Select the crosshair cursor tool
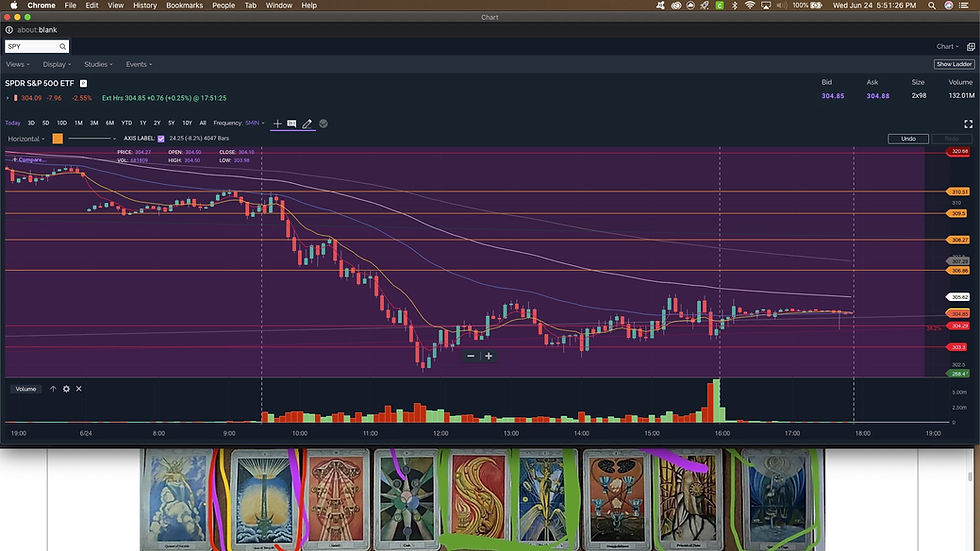Screen dimensions: 980x551 (278, 124)
